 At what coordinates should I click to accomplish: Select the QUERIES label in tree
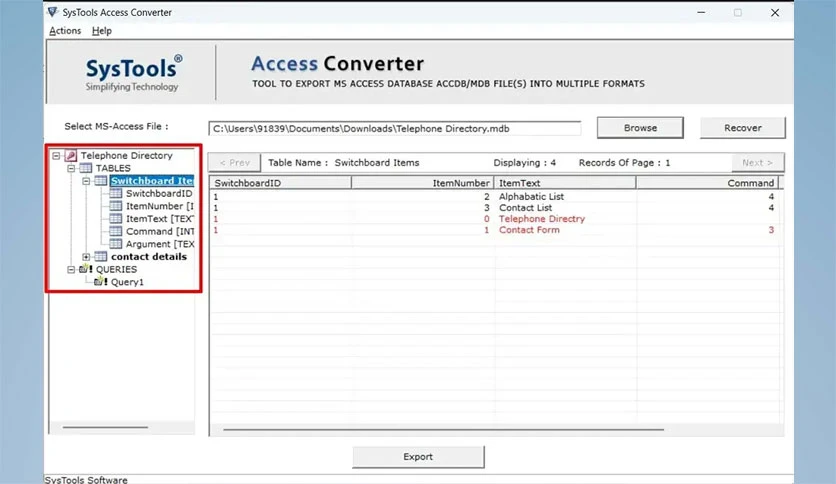(116, 270)
